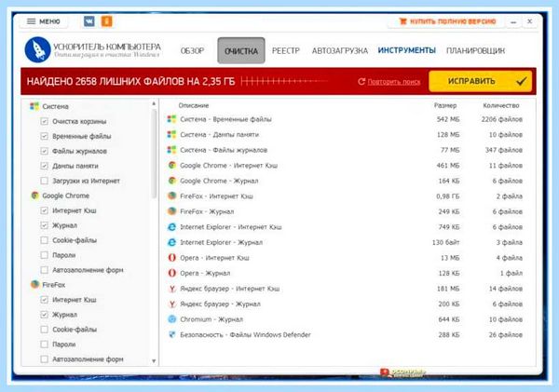Enable Автозаполнение форм under FireFox

[x=44, y=358]
